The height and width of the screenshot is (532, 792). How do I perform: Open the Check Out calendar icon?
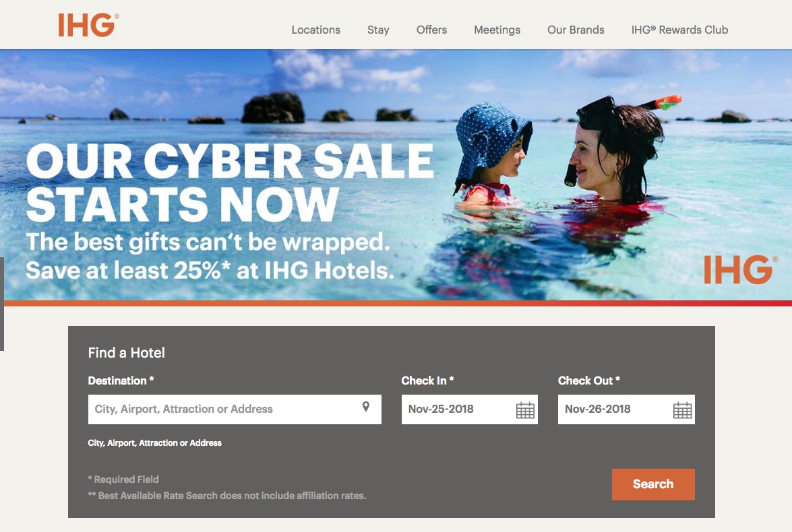pos(682,410)
